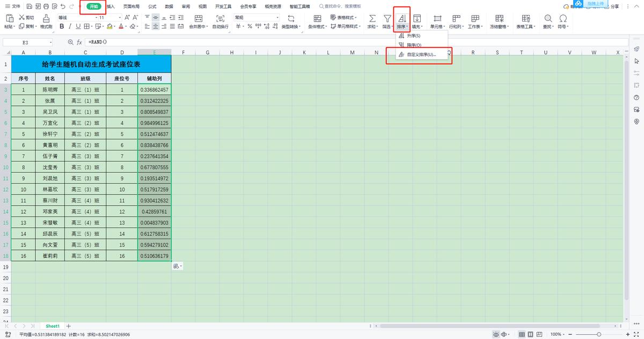
Task: Toggle Italic formatting
Action: pos(70,26)
